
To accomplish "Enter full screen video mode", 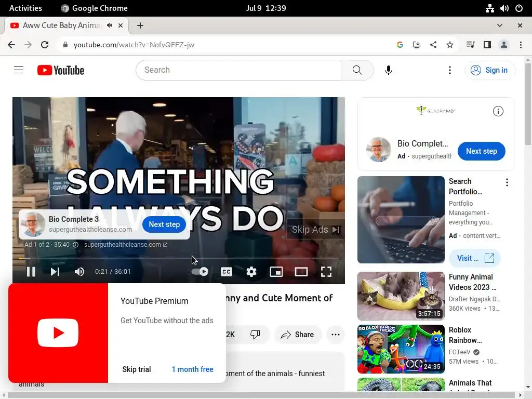I will (x=326, y=271).
